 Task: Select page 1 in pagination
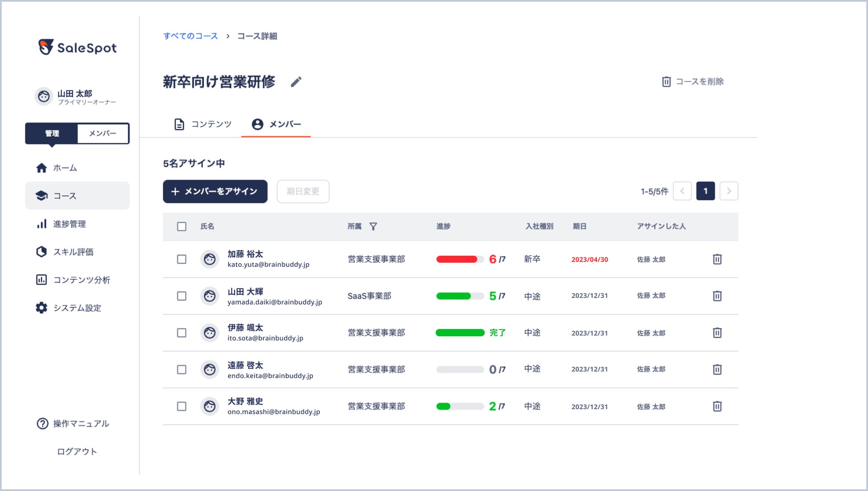705,191
